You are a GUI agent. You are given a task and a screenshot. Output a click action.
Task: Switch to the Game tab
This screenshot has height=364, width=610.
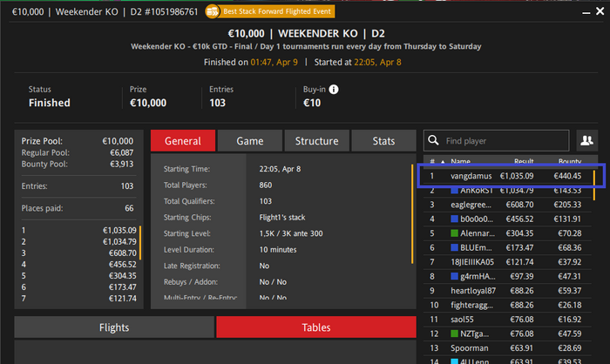(x=250, y=141)
